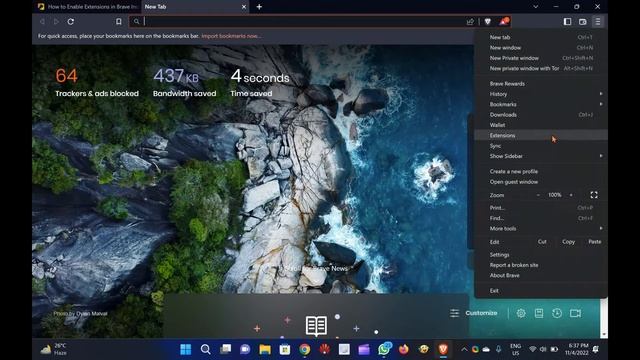Click Exit in the menu

click(541, 291)
